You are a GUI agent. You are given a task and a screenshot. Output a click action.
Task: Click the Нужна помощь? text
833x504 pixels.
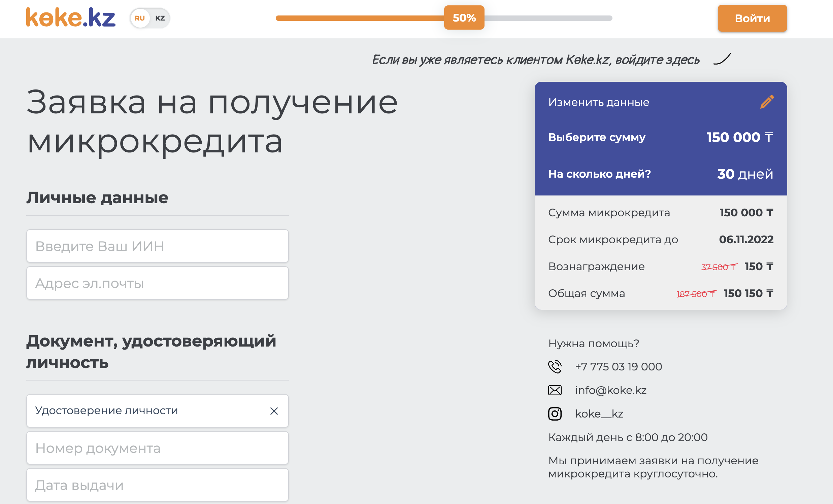pyautogui.click(x=594, y=344)
